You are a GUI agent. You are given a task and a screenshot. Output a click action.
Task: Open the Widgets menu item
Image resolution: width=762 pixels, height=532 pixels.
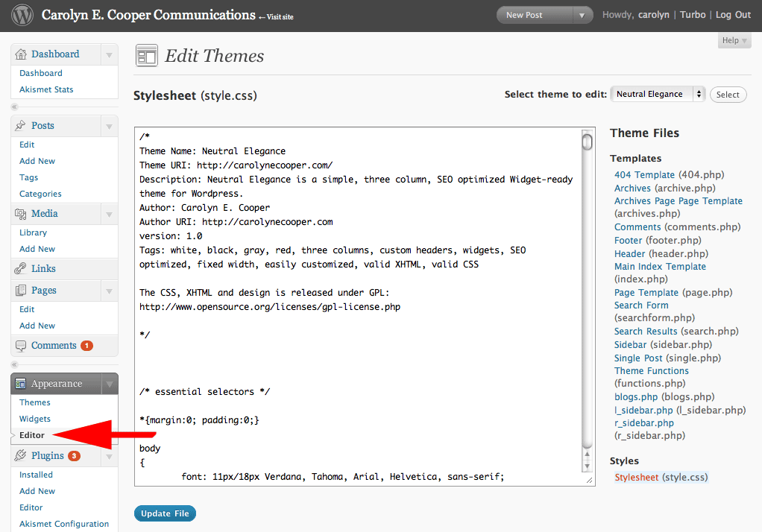[34, 419]
